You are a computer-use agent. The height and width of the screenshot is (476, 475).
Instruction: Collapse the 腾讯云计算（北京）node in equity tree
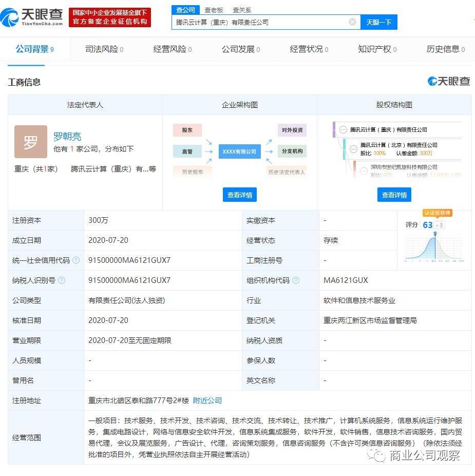(353, 149)
